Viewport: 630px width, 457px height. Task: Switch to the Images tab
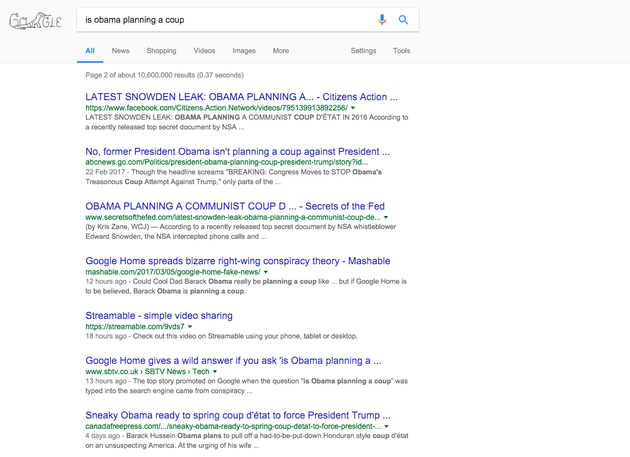point(244,51)
